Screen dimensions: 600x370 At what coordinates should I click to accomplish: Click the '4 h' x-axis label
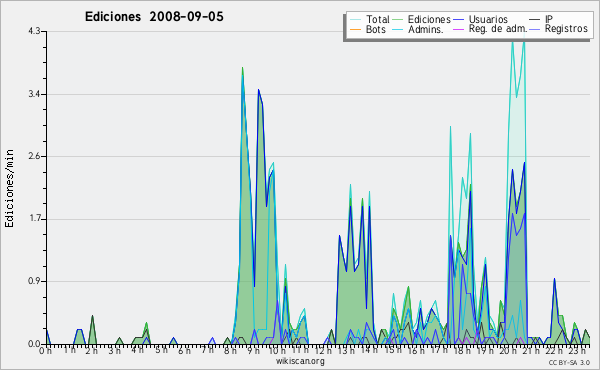tap(137, 350)
